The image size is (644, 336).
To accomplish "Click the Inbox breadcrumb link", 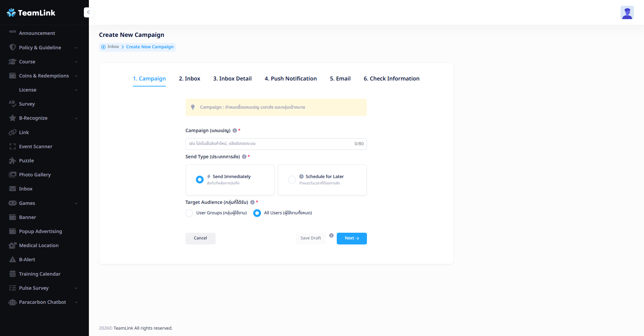I will coord(113,47).
